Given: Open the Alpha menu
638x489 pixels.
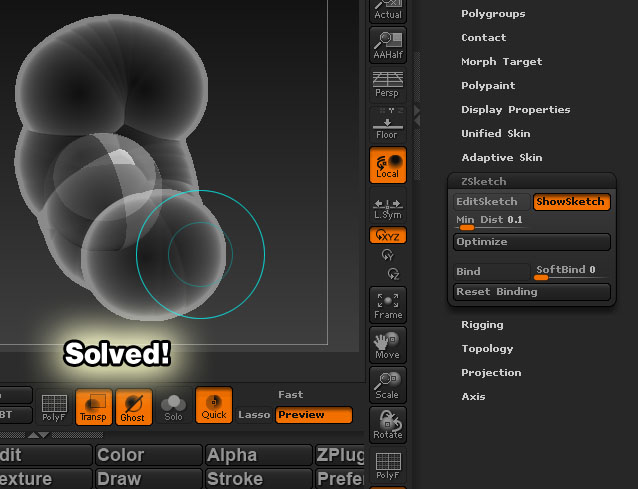Looking at the screenshot, I should tap(259, 455).
